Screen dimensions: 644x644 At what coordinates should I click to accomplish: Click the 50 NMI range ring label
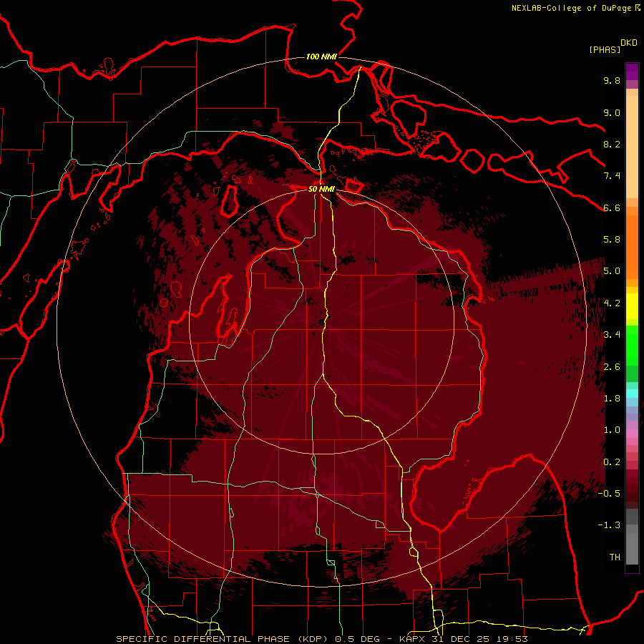pos(321,189)
